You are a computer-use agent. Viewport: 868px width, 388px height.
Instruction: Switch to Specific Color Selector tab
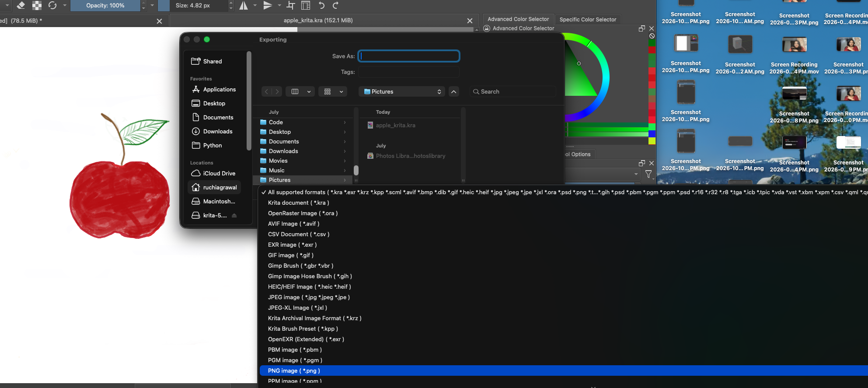(x=588, y=19)
